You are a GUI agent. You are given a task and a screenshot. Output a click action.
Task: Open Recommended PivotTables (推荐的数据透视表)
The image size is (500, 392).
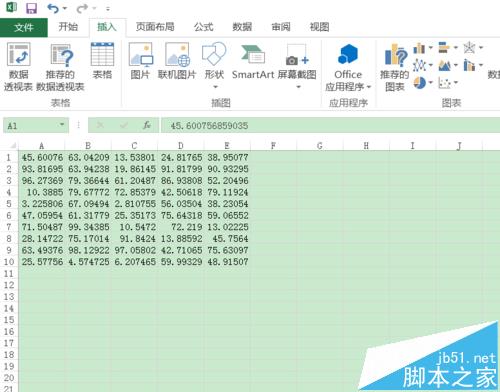(x=61, y=67)
